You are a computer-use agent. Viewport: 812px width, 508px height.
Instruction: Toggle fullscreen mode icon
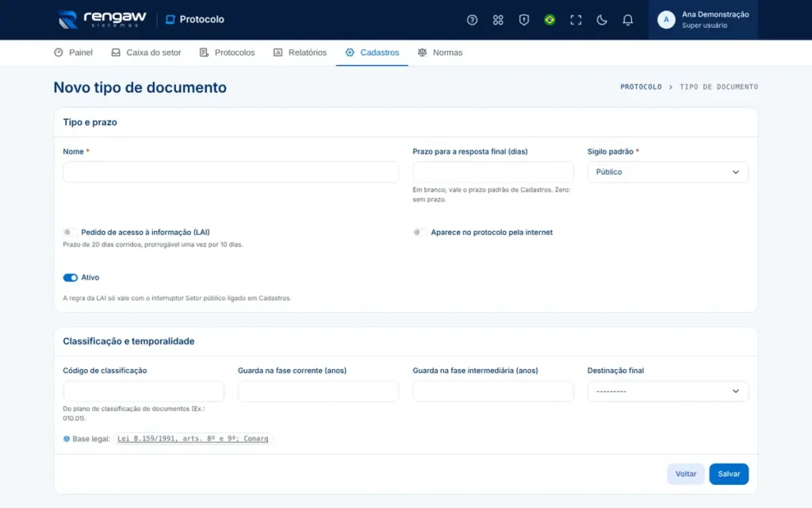pos(576,20)
